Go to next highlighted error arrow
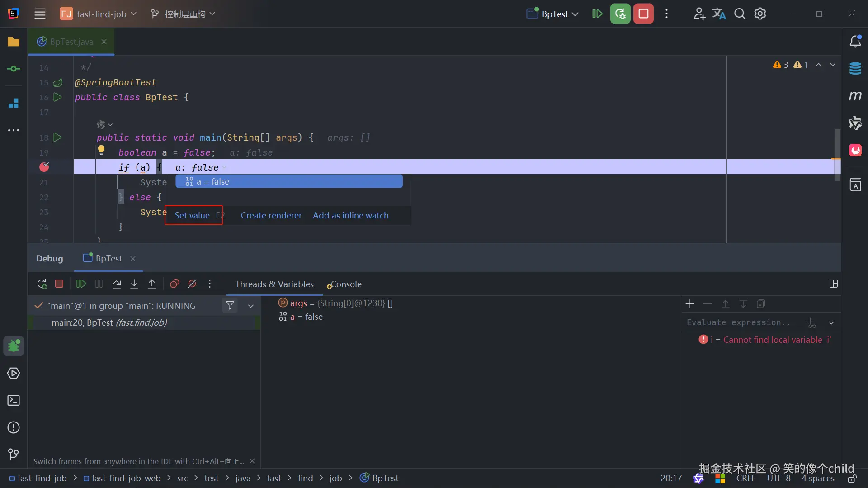Viewport: 868px width, 488px height. [833, 65]
